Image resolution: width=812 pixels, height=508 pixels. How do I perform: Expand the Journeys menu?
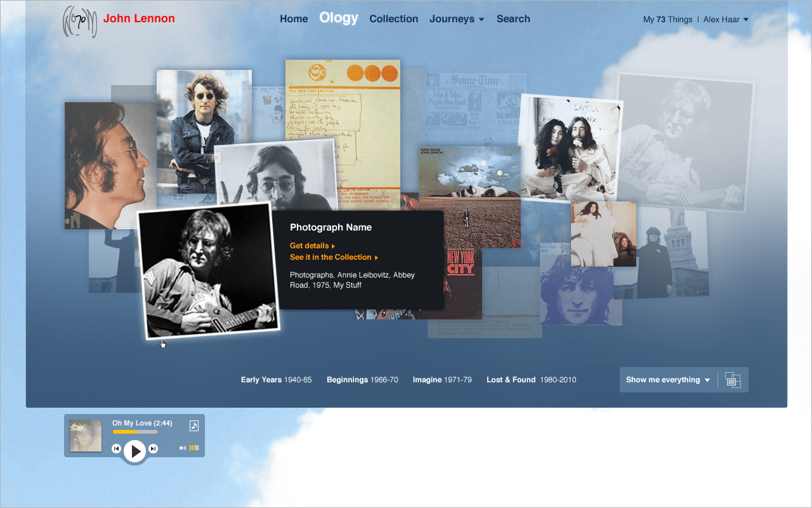(x=457, y=19)
